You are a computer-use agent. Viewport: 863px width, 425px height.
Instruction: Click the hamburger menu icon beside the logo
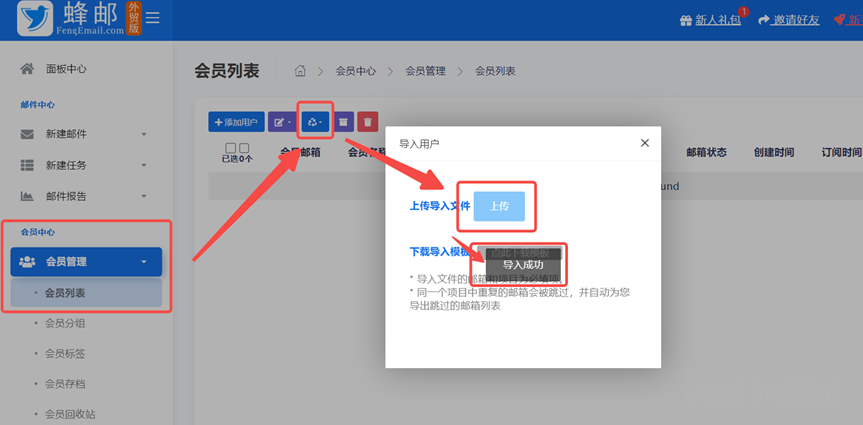coord(152,18)
